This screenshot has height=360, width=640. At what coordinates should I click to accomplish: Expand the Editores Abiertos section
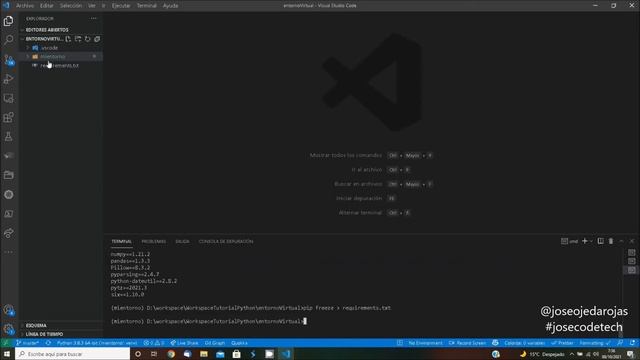61,30
